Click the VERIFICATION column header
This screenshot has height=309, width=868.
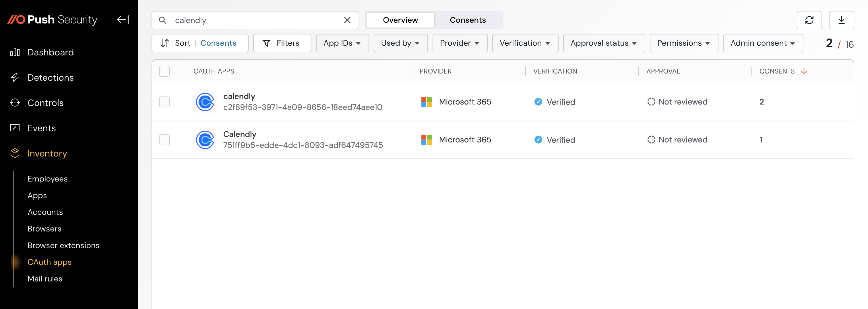[555, 71]
